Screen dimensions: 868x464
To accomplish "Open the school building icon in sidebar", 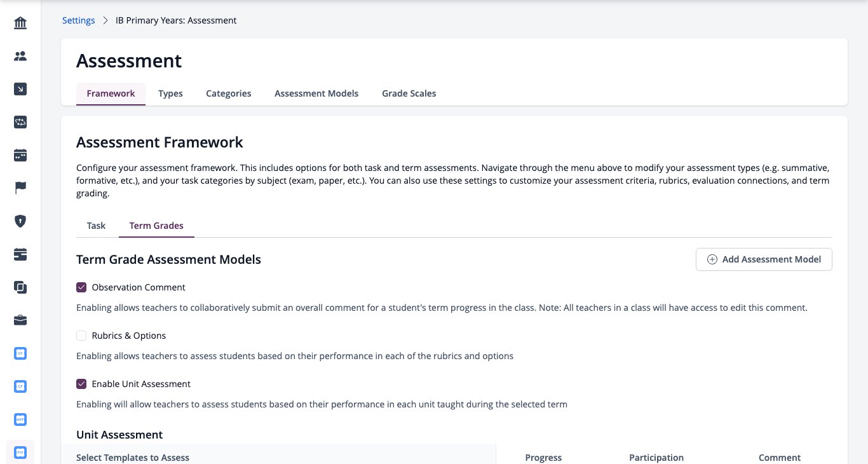I will 20,24.
